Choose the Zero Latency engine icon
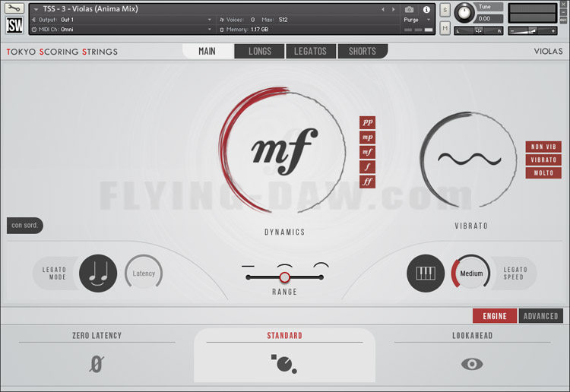 pos(97,364)
